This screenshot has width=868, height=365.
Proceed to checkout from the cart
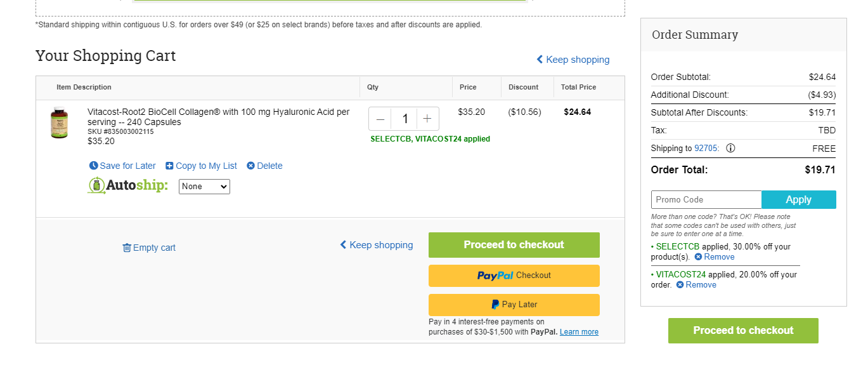514,245
